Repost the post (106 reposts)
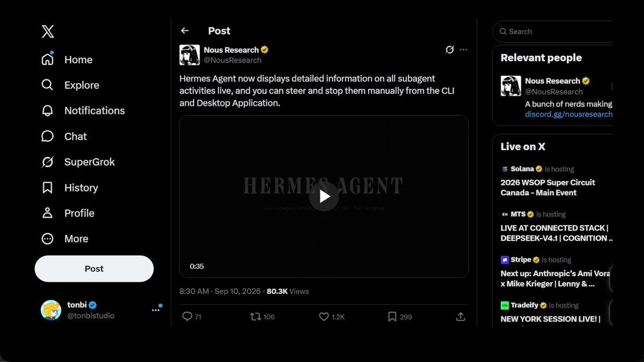 (x=262, y=317)
